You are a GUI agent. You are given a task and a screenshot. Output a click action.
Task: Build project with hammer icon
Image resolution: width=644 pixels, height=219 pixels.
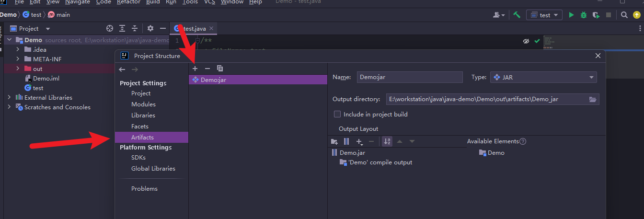coord(517,15)
